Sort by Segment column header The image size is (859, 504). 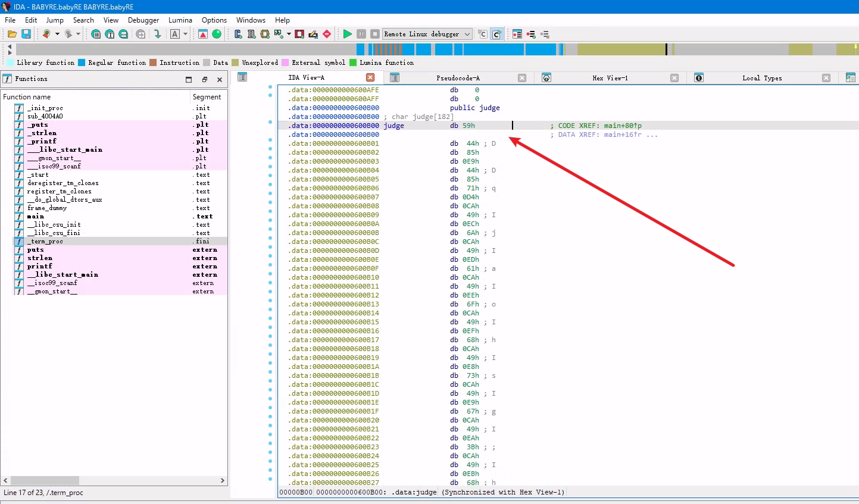pos(207,96)
